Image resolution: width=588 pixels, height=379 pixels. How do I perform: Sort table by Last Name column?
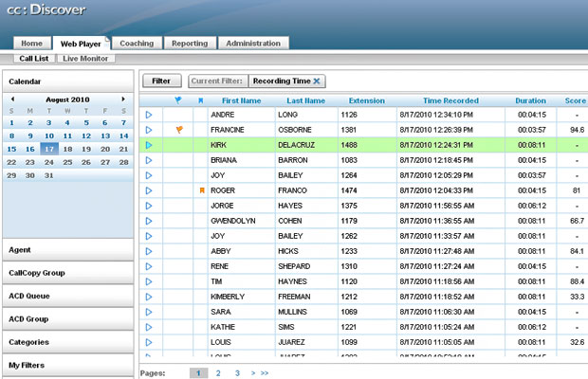[x=306, y=100]
